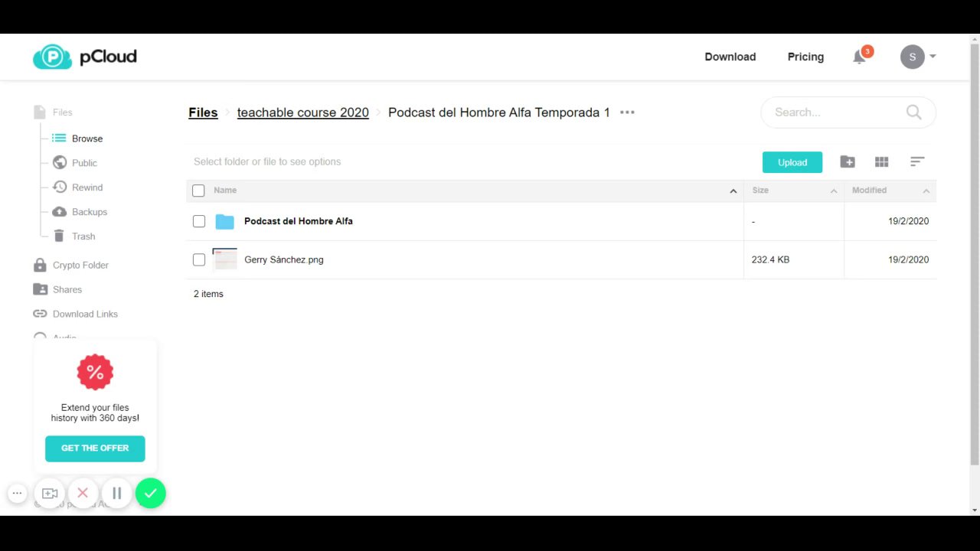Click the 232.4 KB size cell

click(x=770, y=259)
